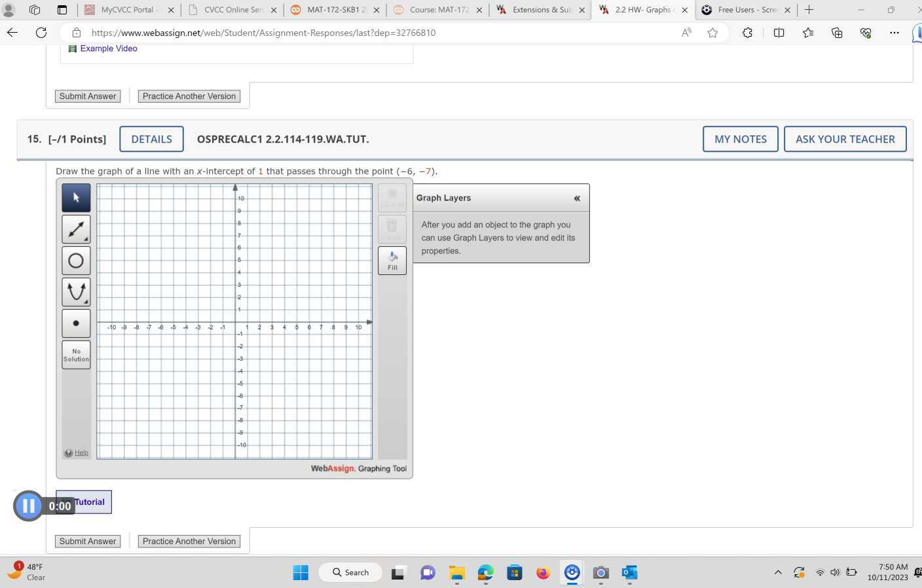Image resolution: width=922 pixels, height=588 pixels.
Task: Click the trash delete icon
Action: (392, 226)
